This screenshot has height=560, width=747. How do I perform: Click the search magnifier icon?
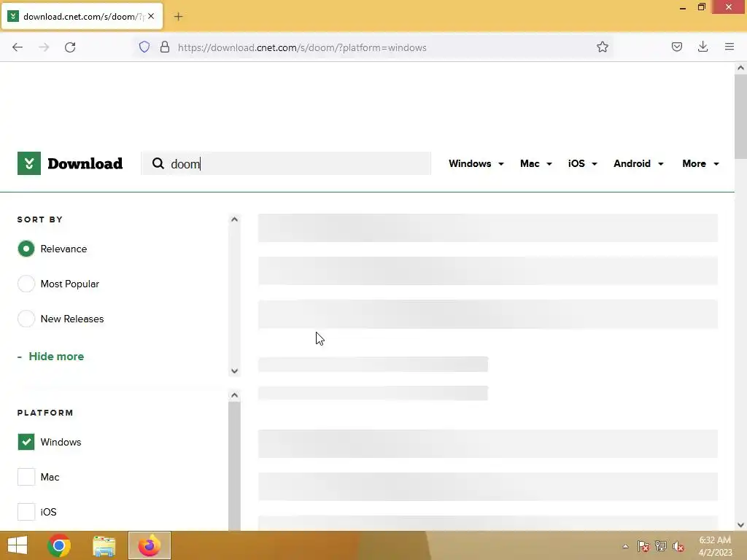click(x=158, y=163)
